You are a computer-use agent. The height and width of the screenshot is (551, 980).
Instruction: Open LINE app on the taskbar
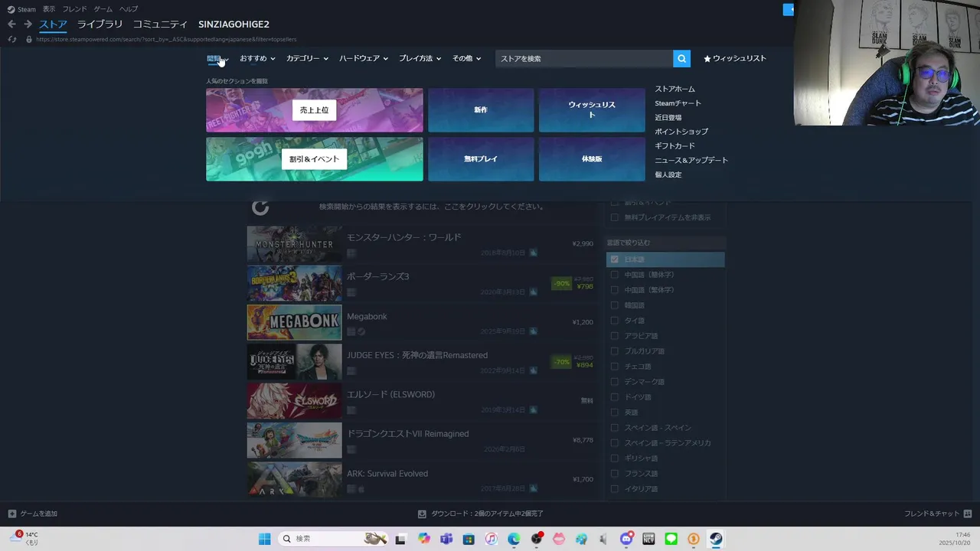pyautogui.click(x=671, y=539)
